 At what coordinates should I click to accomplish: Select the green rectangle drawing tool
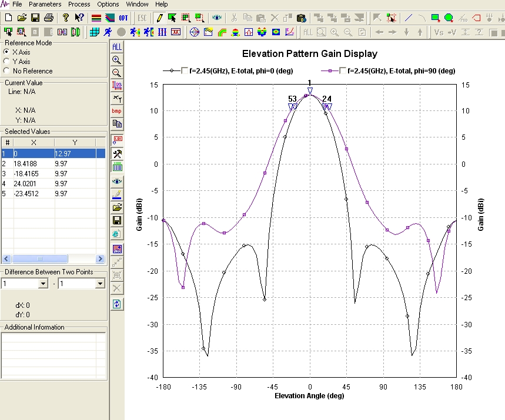pyautogui.click(x=436, y=18)
